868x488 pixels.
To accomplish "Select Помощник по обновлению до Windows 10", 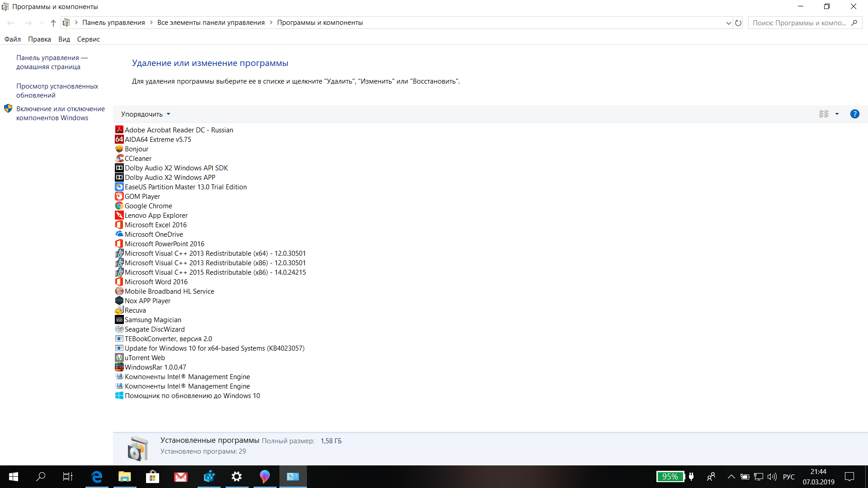I will pyautogui.click(x=188, y=395).
